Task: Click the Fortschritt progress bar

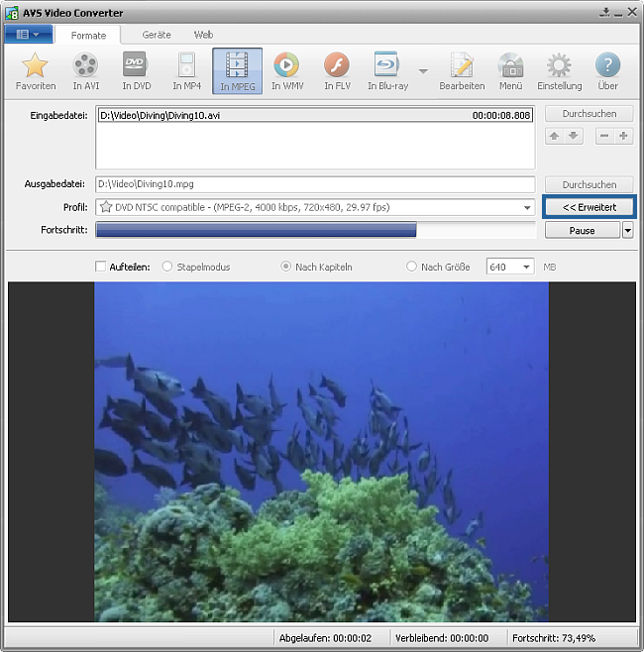Action: click(x=315, y=231)
